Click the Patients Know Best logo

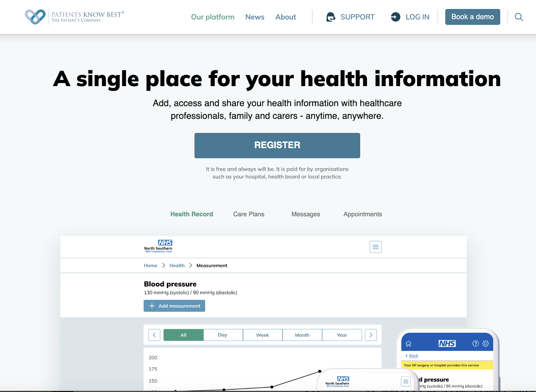pos(74,16)
